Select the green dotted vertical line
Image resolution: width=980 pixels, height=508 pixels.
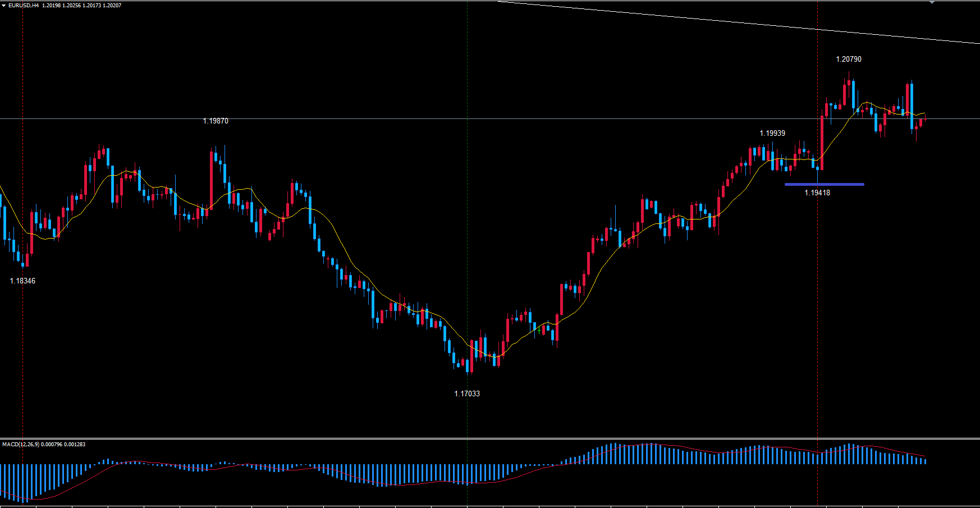tap(468, 225)
